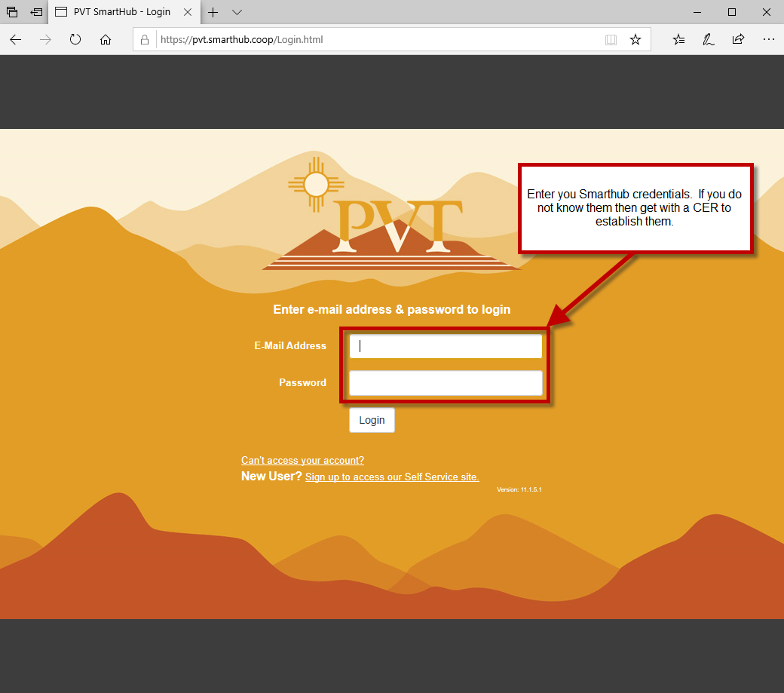The height and width of the screenshot is (693, 784).
Task: Click the 'E-Mail Address' label
Action: tap(290, 345)
